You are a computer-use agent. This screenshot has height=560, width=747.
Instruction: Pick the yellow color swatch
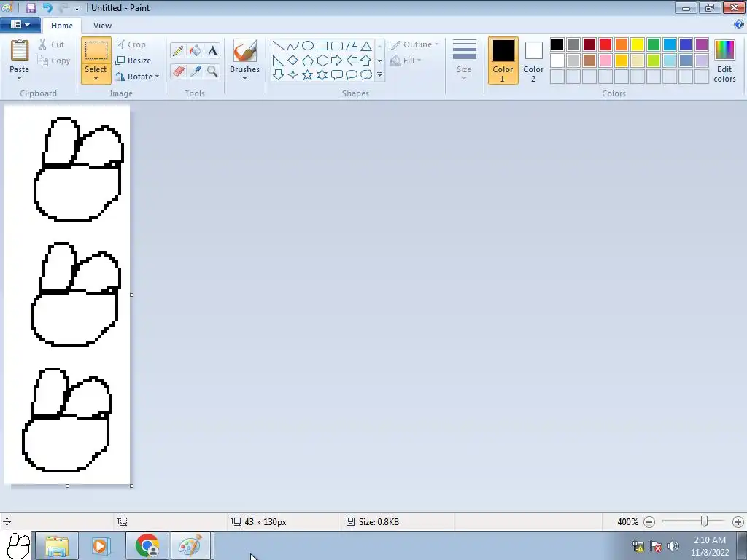tap(638, 44)
